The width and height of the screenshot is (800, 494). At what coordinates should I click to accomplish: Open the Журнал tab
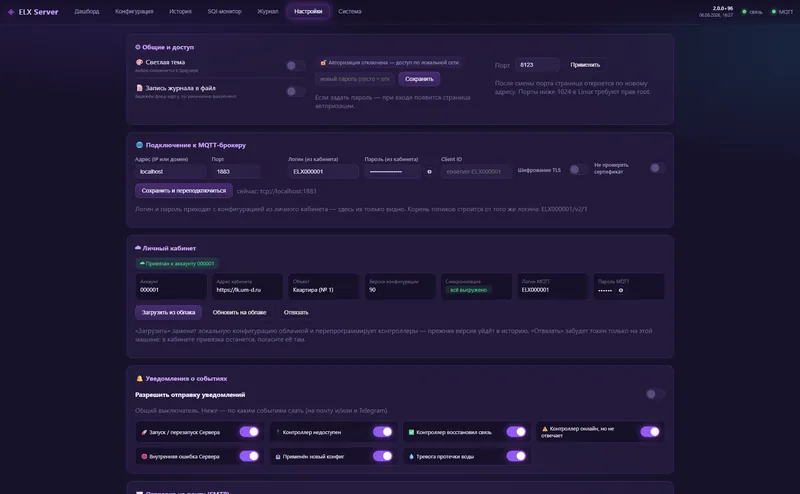[268, 11]
